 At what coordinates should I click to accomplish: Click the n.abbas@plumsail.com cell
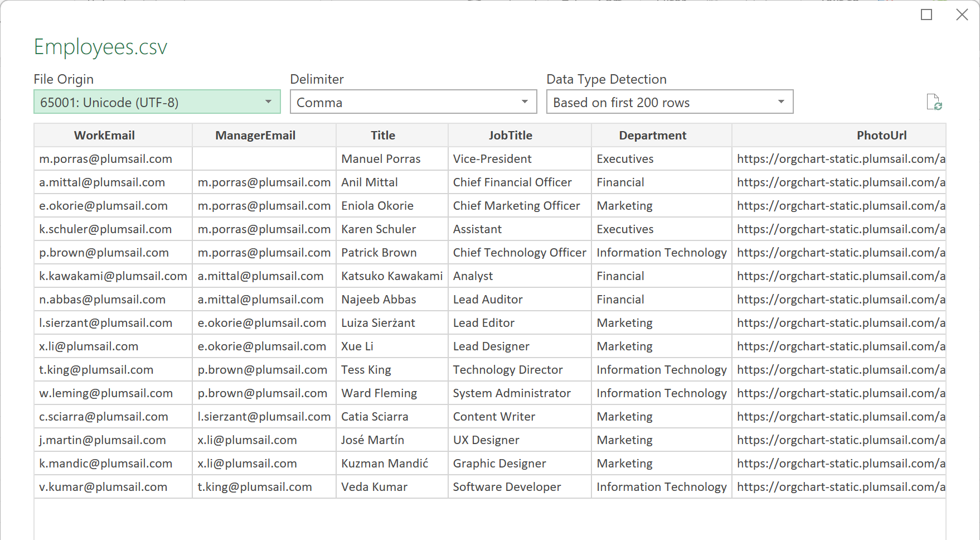pyautogui.click(x=113, y=300)
